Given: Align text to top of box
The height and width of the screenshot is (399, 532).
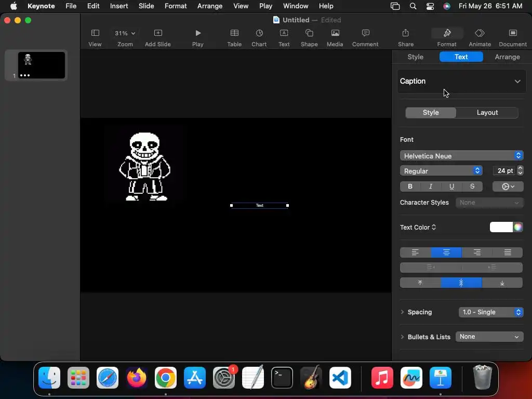Looking at the screenshot, I should (x=420, y=283).
